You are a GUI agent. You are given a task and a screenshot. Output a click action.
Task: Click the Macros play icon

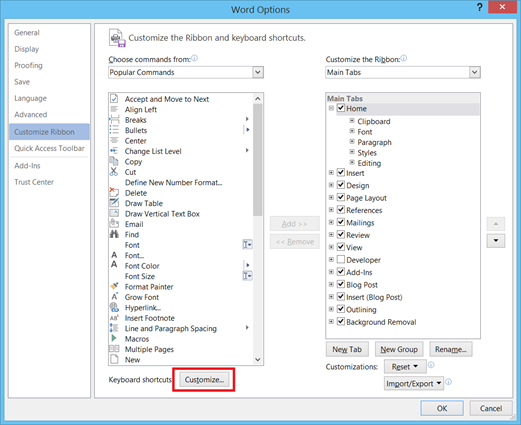tap(114, 338)
